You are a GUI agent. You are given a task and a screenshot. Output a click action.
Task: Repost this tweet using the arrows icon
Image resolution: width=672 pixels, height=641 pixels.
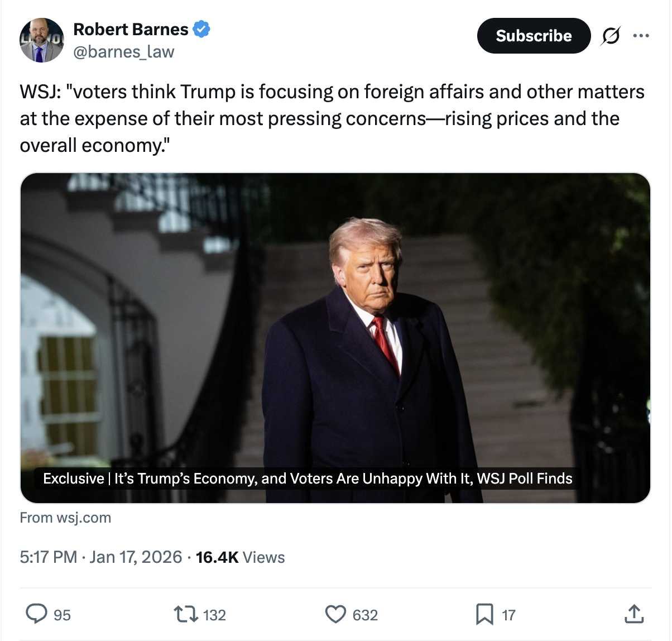(186, 614)
